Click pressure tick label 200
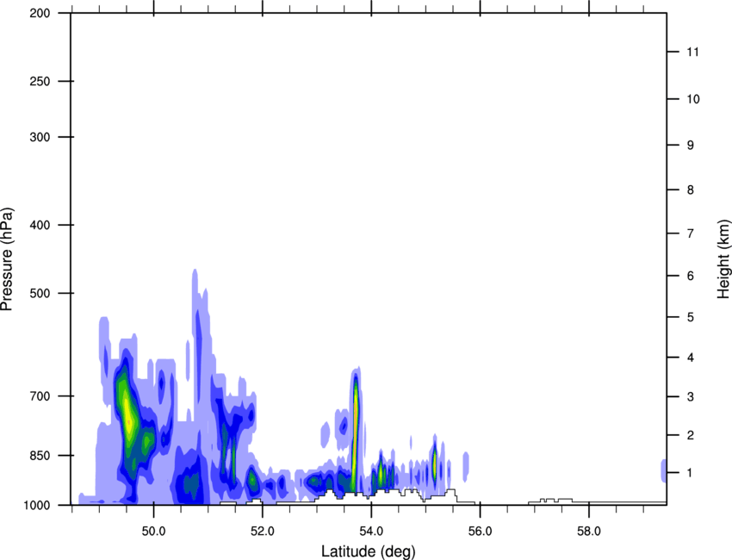 point(40,13)
